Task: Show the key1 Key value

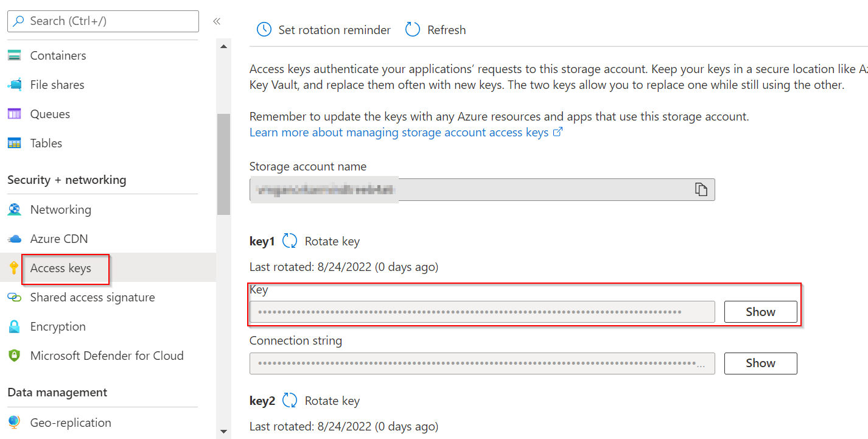Action: 760,311
